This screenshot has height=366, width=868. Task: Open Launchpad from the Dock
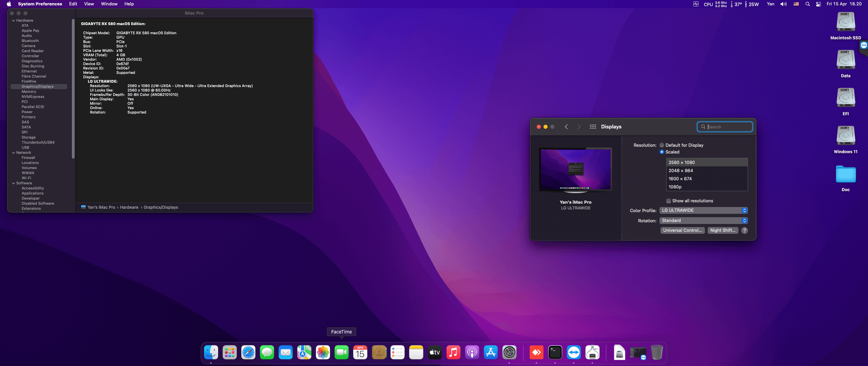point(230,353)
